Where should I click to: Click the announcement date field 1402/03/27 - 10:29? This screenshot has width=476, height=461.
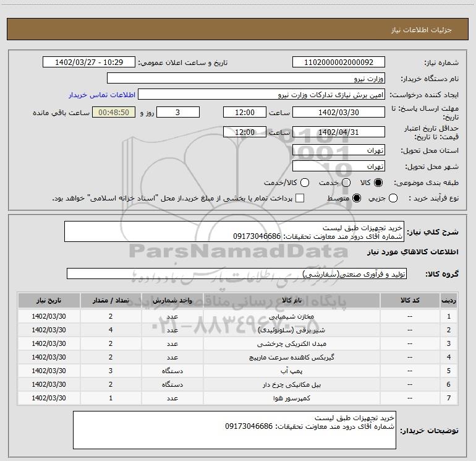89,62
